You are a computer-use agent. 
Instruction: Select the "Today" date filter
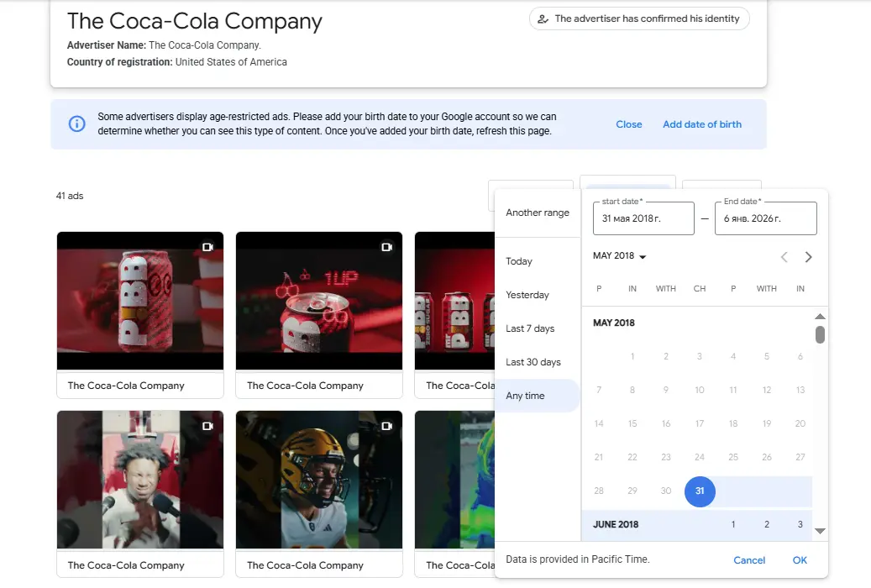point(518,261)
